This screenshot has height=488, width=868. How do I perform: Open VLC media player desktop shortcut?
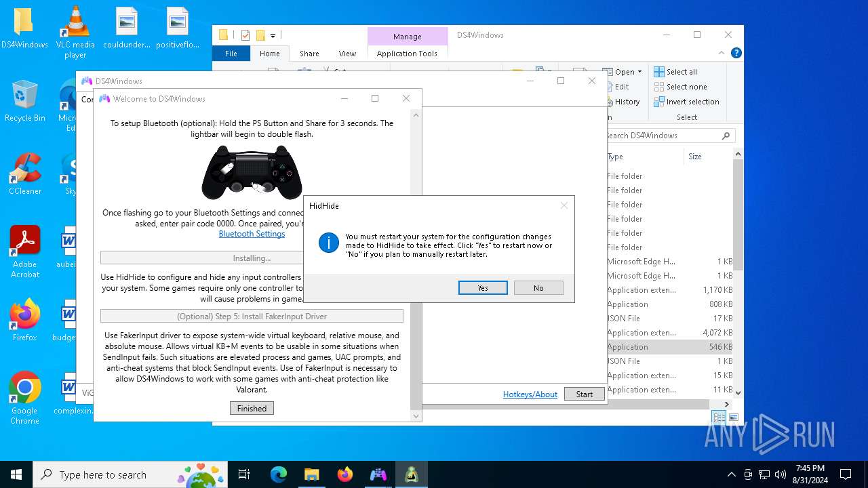coord(75,33)
